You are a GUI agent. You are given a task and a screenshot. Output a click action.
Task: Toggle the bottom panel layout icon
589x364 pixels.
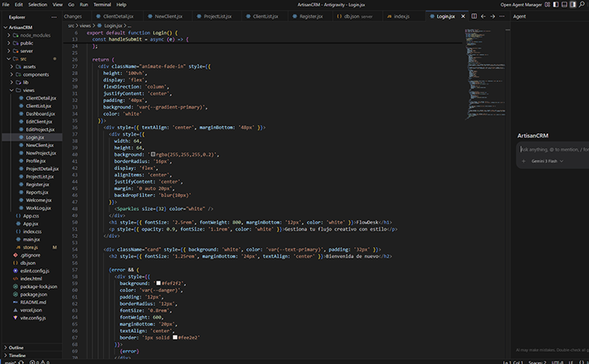point(564,5)
